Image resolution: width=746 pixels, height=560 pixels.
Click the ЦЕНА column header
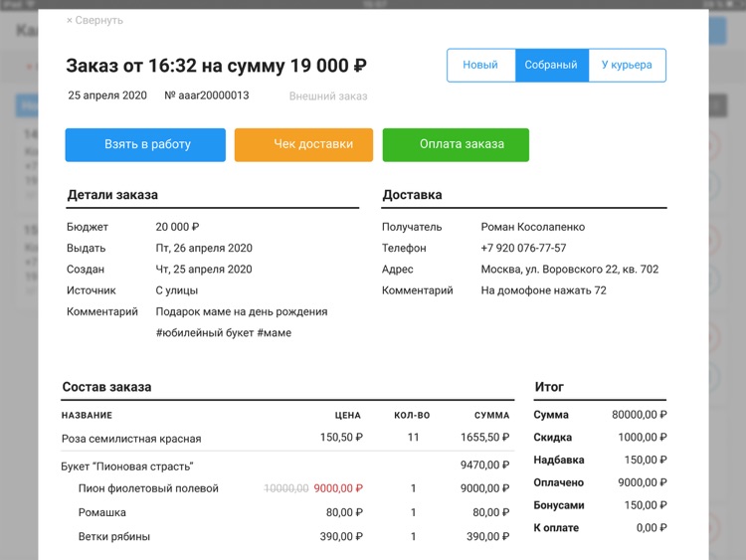(x=348, y=416)
